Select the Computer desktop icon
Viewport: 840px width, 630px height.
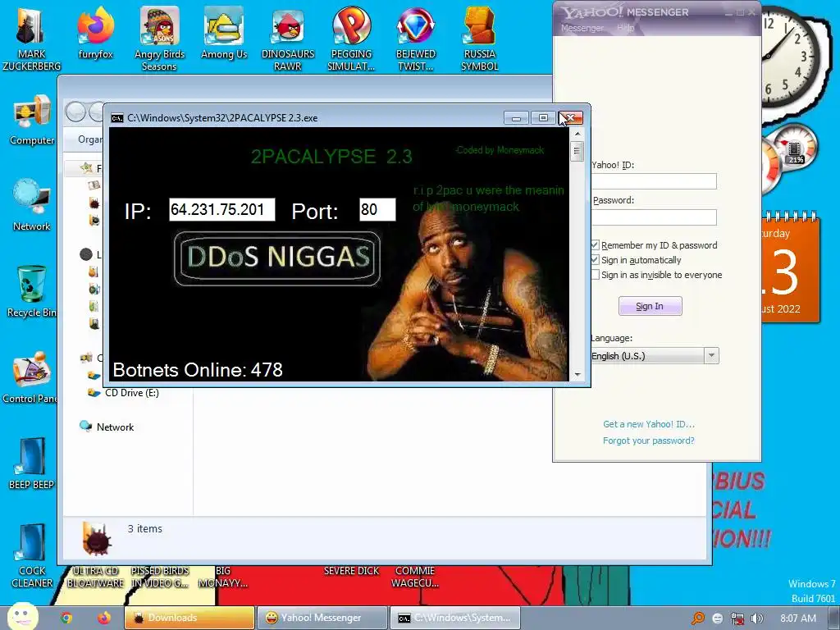pyautogui.click(x=32, y=120)
